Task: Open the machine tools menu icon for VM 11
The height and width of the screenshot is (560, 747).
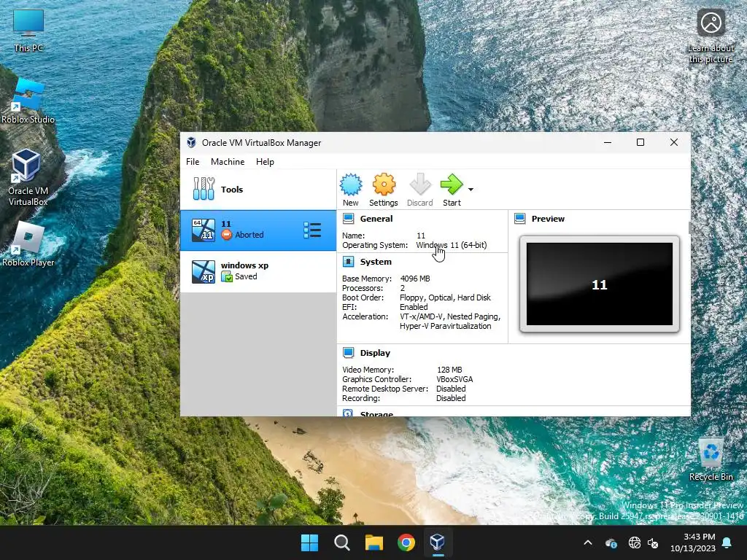Action: click(312, 230)
